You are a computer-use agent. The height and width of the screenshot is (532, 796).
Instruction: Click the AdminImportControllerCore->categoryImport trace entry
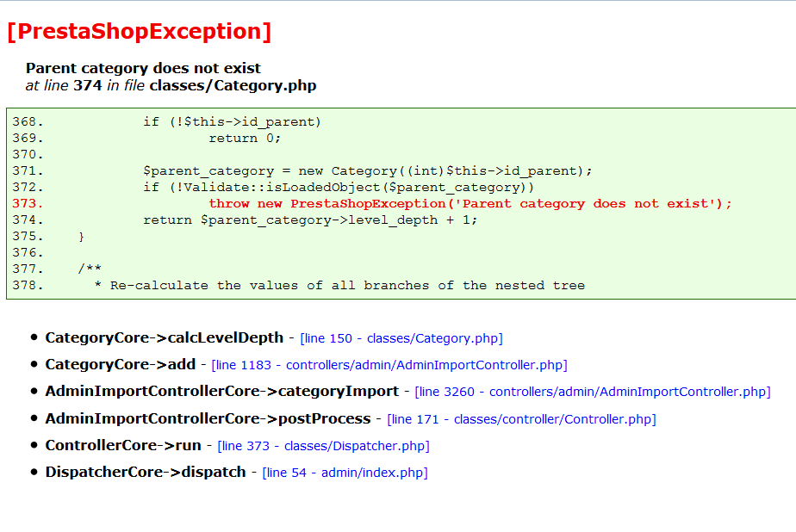tap(222, 392)
